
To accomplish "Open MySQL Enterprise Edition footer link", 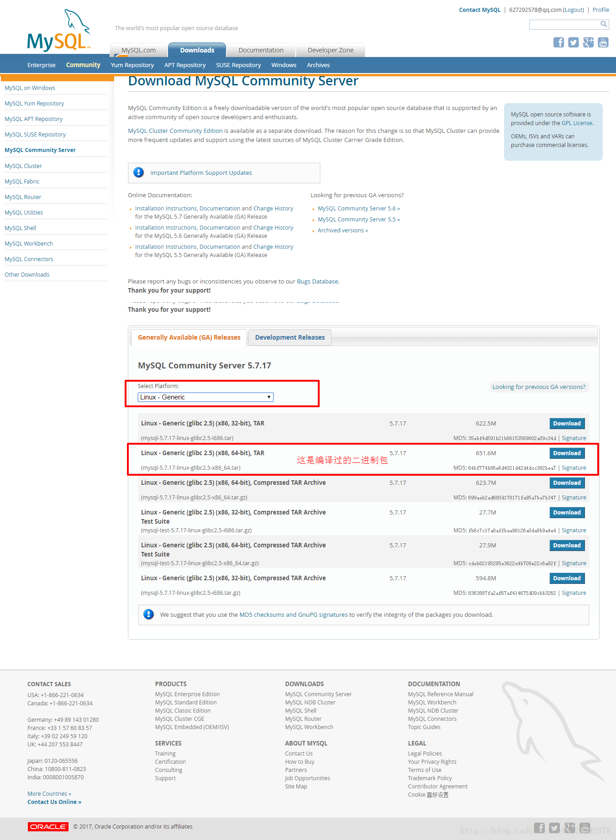I will (187, 694).
